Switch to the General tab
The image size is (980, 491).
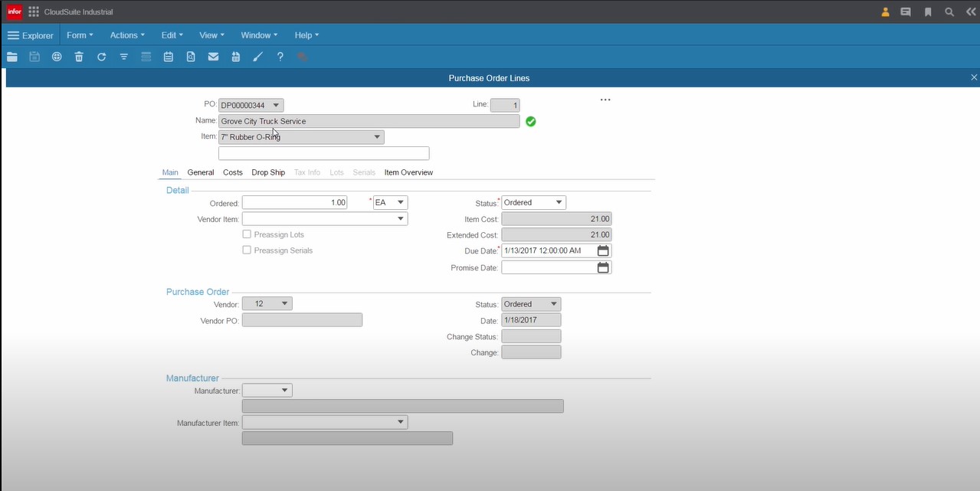[x=201, y=172]
